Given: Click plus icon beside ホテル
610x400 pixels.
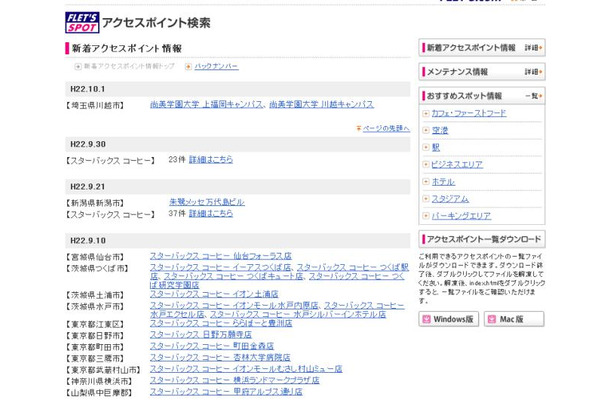Looking at the screenshot, I should tap(426, 182).
